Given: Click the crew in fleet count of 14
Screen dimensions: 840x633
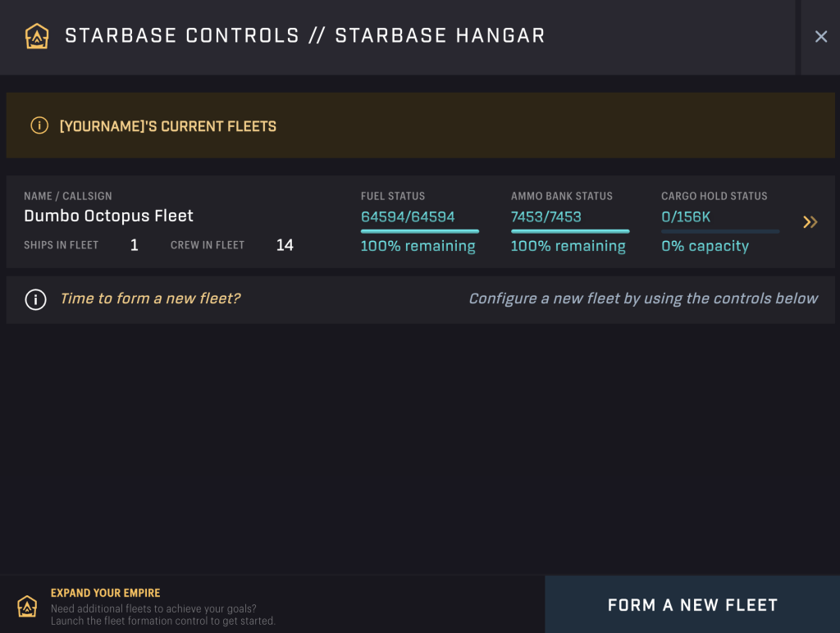Looking at the screenshot, I should (285, 245).
